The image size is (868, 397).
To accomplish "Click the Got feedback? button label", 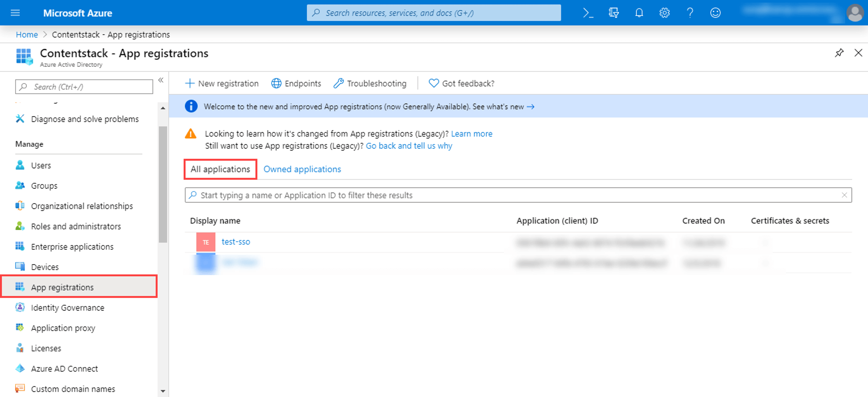I will point(468,83).
